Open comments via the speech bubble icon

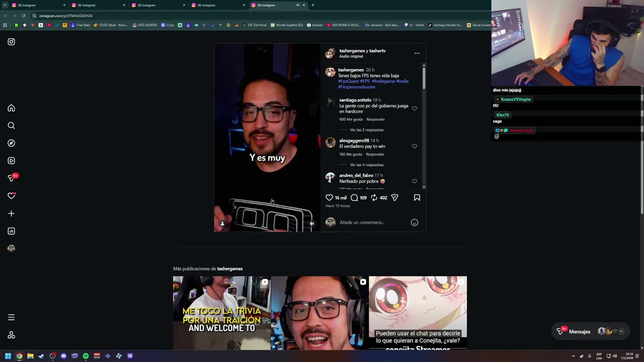[x=354, y=198]
